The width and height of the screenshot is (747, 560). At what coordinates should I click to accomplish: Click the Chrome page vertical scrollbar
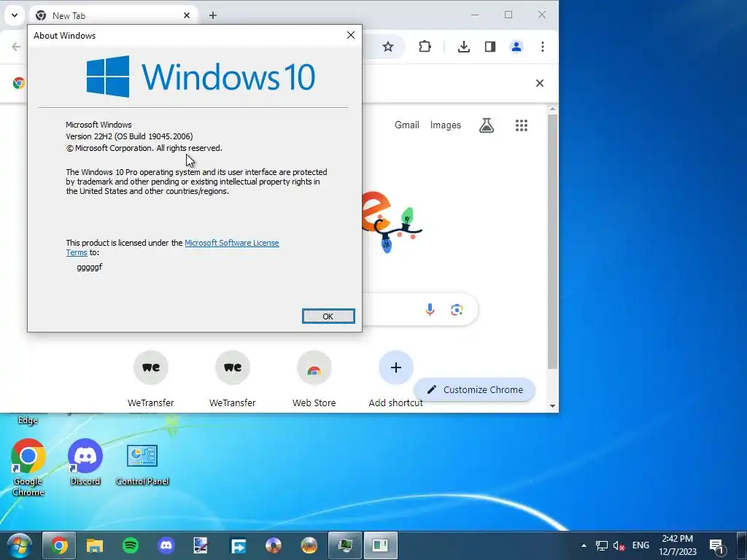[553, 241]
